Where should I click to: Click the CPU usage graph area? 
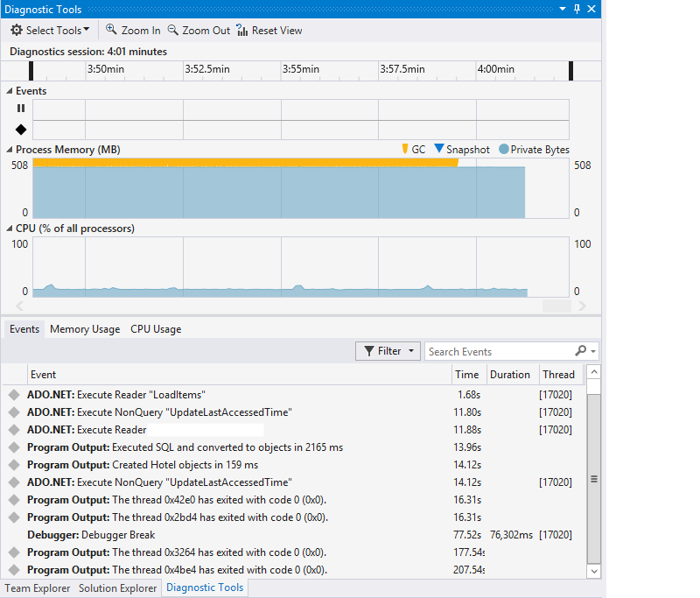(301, 267)
